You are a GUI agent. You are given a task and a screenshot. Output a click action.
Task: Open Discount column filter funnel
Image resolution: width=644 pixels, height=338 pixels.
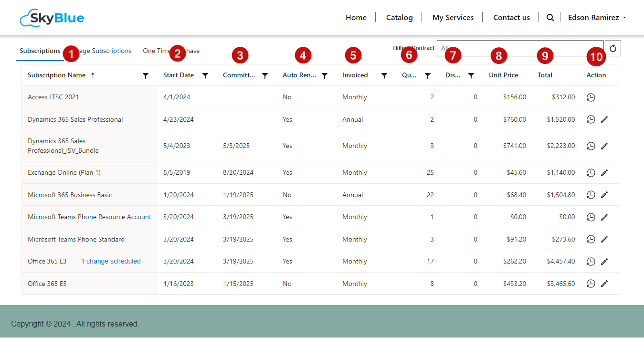pos(471,75)
